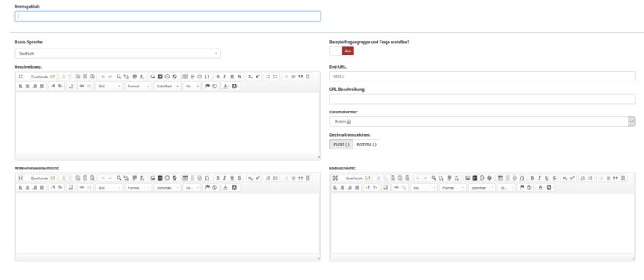Open Stil dropdown in Endnachricht editor
Image resolution: width=644 pixels, height=280 pixels.
pyautogui.click(x=424, y=187)
